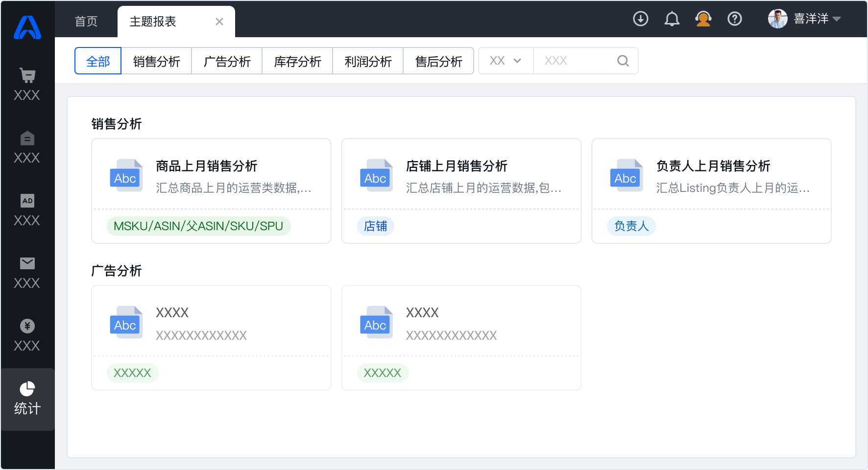Click the help question mark icon
This screenshot has height=470, width=868.
(x=734, y=19)
